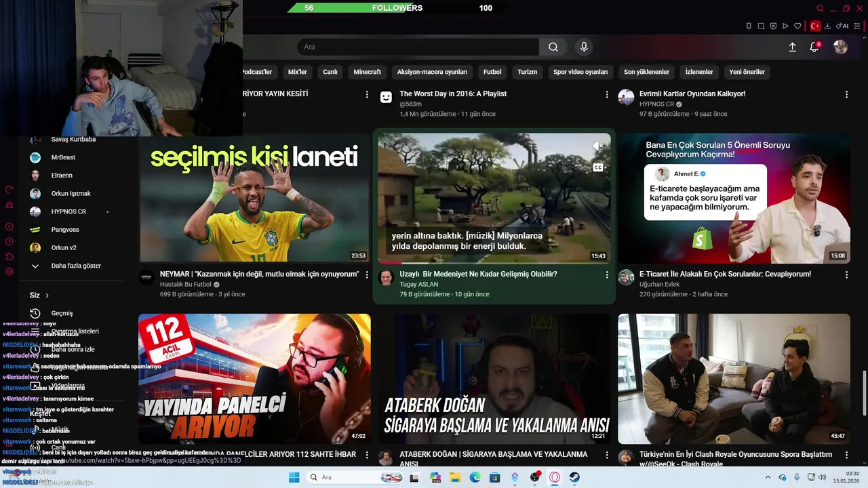The height and width of the screenshot is (488, 868).
Task: Click the YouTube search magnifier button
Action: click(553, 47)
